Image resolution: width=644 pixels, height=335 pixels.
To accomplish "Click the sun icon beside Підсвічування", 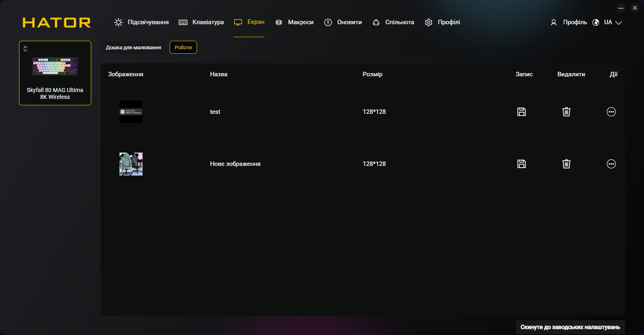I will [x=118, y=23].
